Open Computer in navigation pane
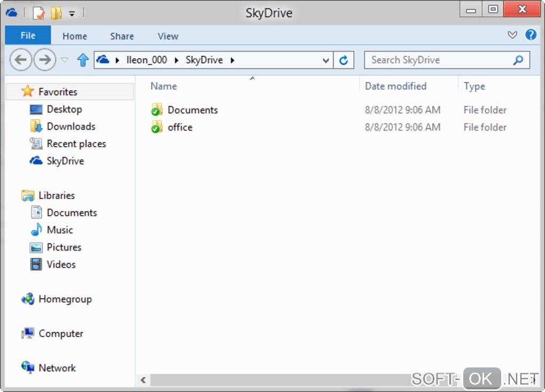The height and width of the screenshot is (392, 545). point(61,334)
